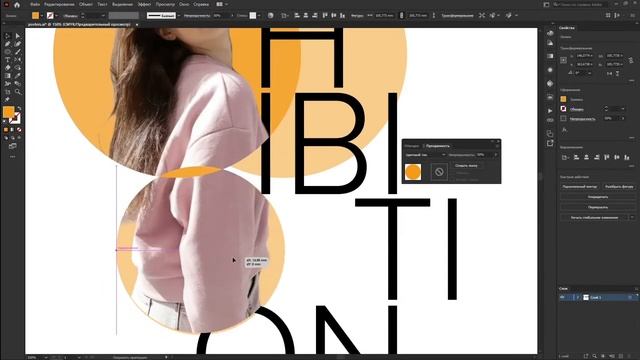The height and width of the screenshot is (360, 640).
Task: Click Заливка orange swatch in Properties
Action: (563, 99)
